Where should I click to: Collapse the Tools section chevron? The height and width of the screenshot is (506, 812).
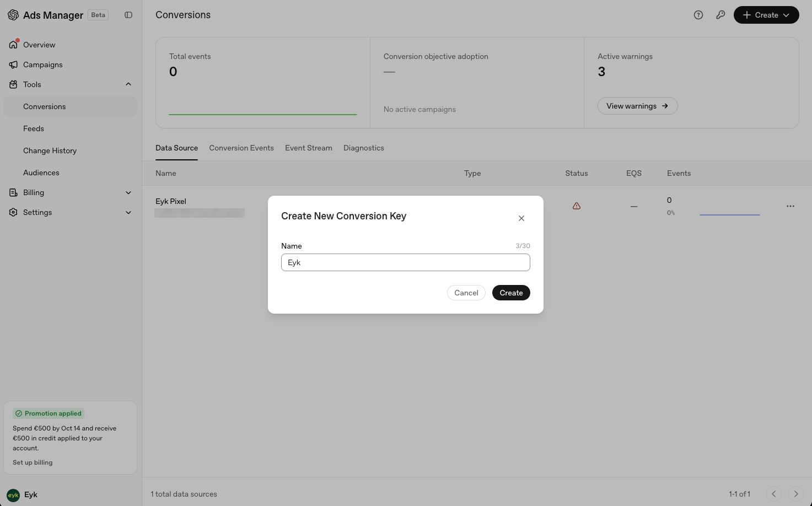128,84
